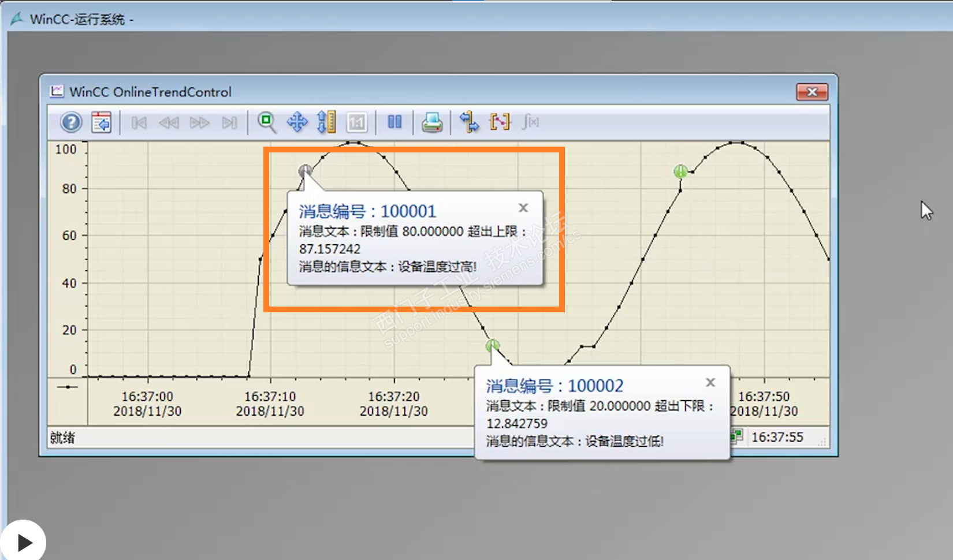Click the time axis label '16:37:50'
This screenshot has width=953, height=560.
[x=764, y=397]
